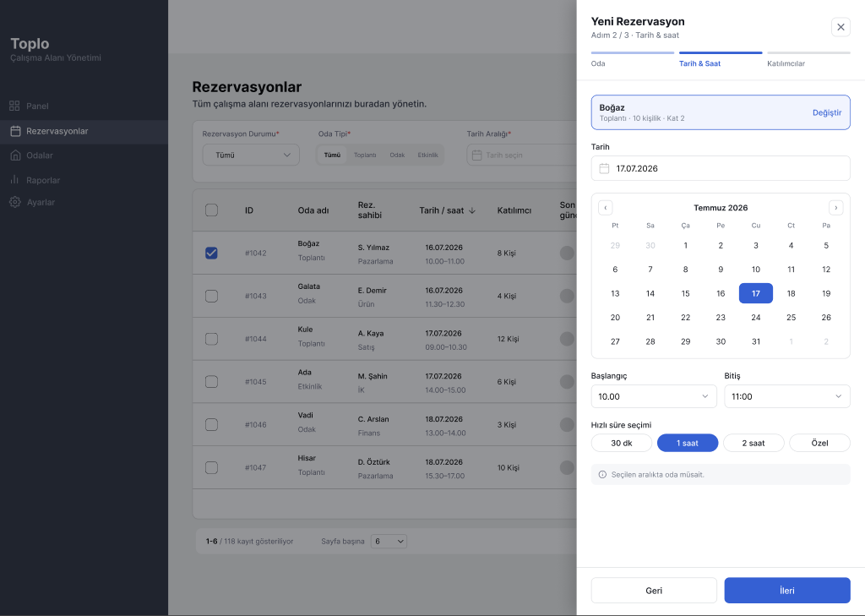Click the Tarih / saat column header
Image resolution: width=865 pixels, height=616 pixels.
[441, 210]
